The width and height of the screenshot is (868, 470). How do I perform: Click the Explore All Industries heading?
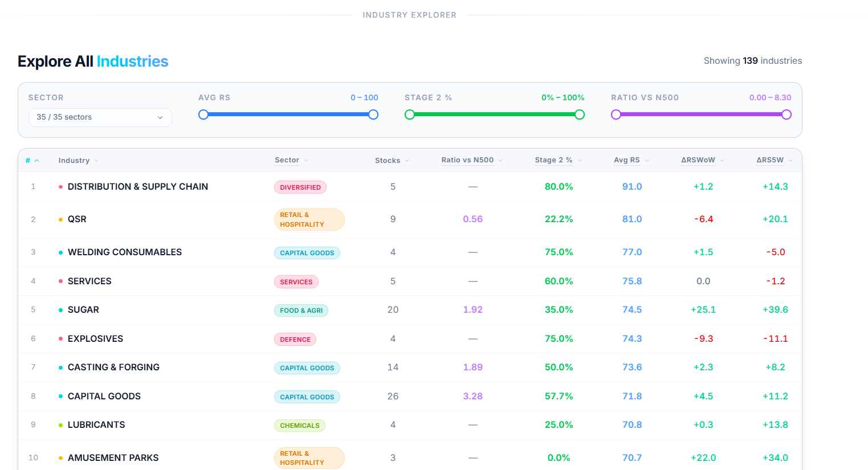[93, 62]
